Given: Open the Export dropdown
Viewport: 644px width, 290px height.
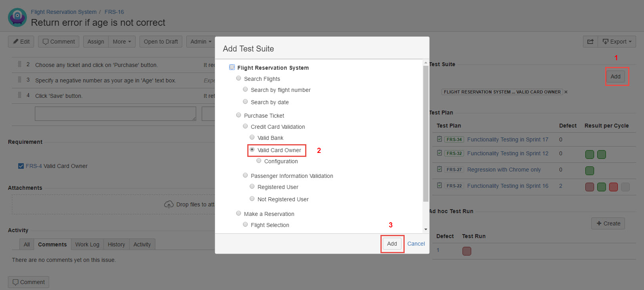Looking at the screenshot, I should (x=617, y=42).
